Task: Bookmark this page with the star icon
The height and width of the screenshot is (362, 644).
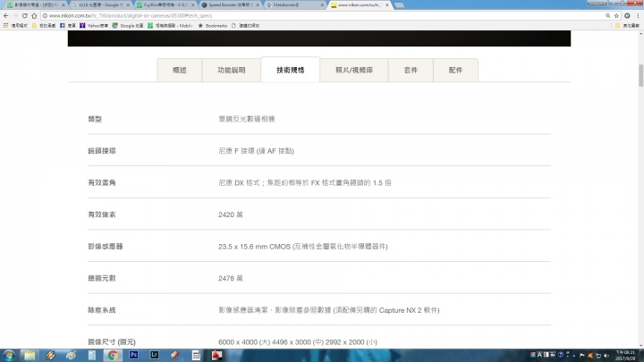Action: [x=616, y=15]
